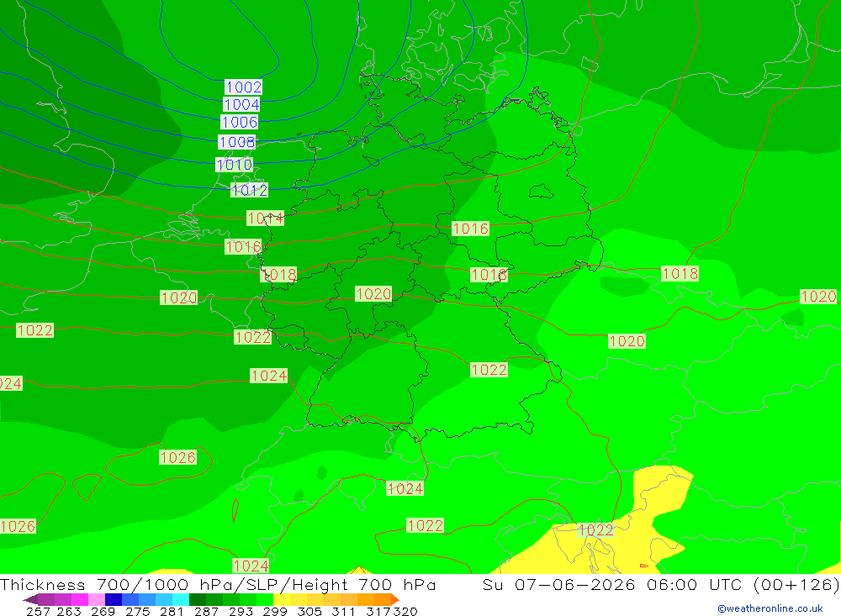Pick the dark navy blue legend swatch
The image size is (841, 616).
click(x=114, y=599)
